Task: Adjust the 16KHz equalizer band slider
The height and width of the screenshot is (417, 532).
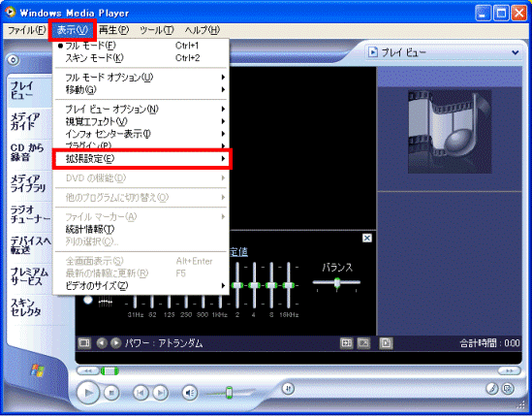Action: pos(289,285)
